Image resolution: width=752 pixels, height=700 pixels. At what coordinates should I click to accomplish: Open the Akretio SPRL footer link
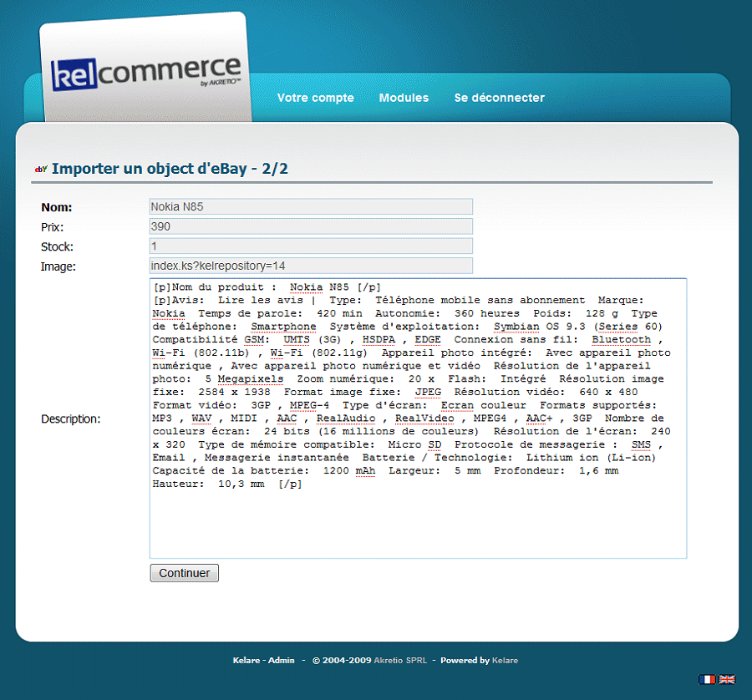pos(400,661)
